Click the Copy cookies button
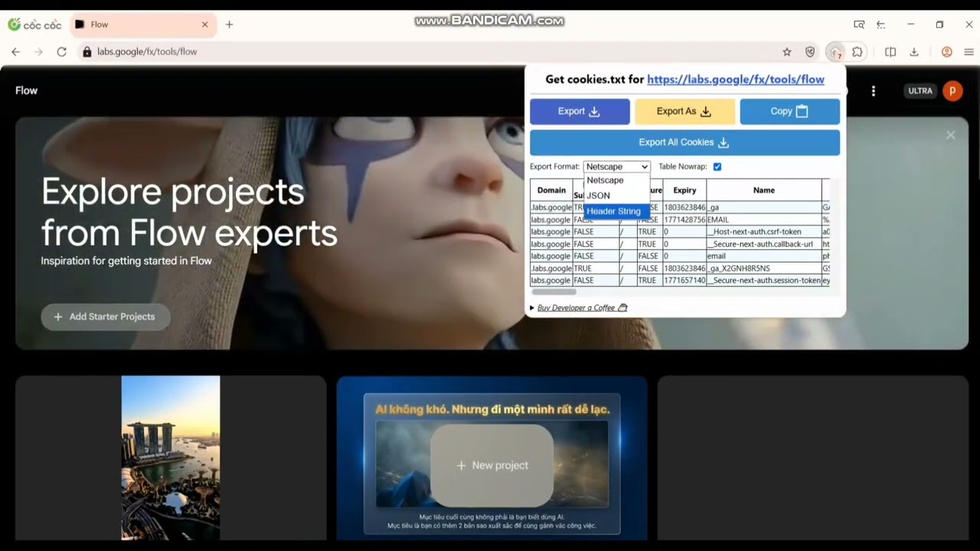Viewport: 980px width, 551px height. pyautogui.click(x=789, y=112)
